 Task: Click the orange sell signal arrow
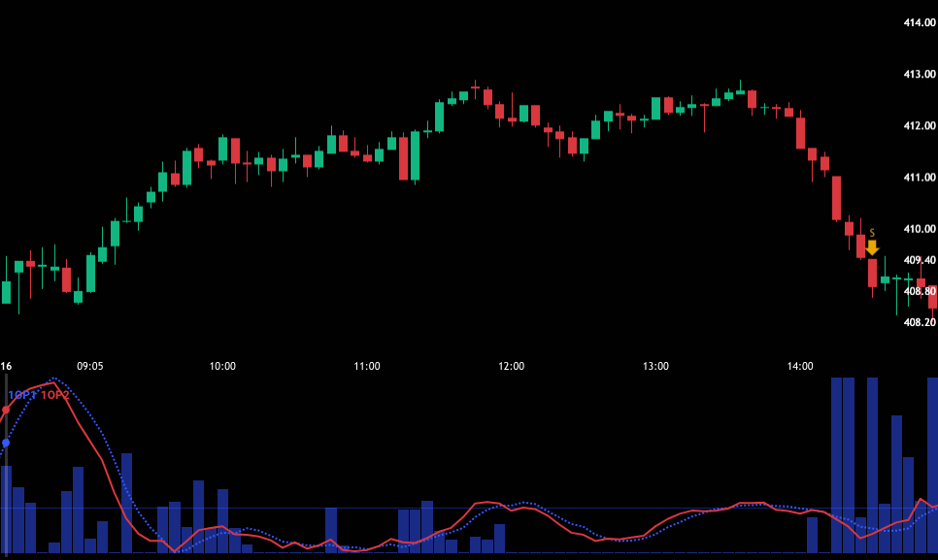tap(872, 248)
